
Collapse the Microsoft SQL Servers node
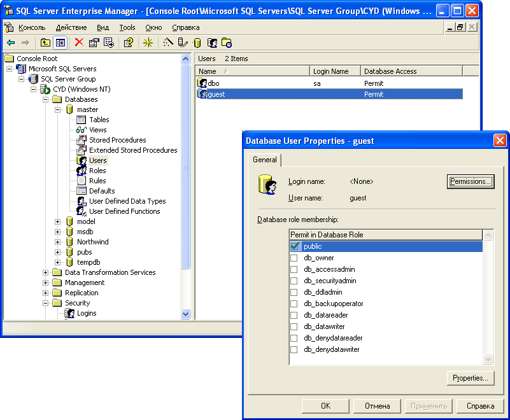[x=10, y=69]
